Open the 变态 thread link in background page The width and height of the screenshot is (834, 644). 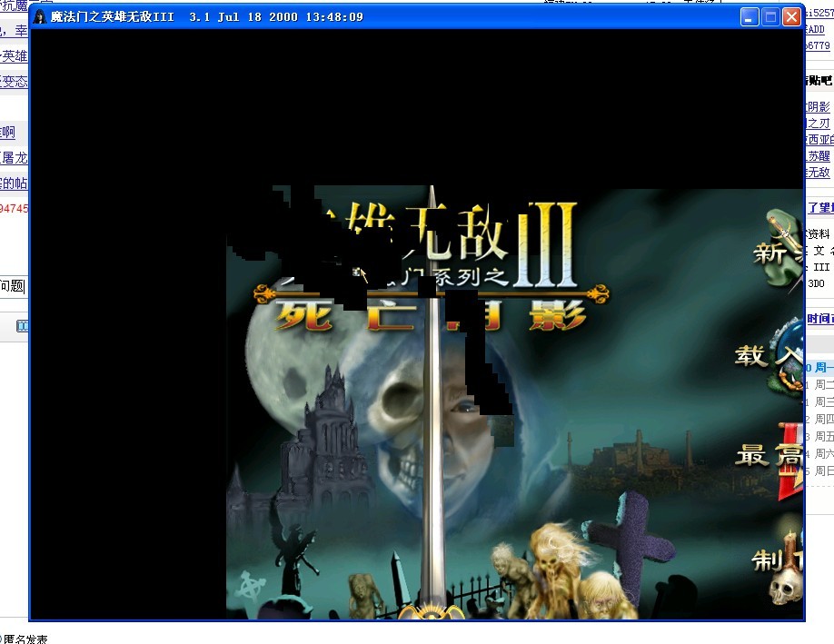pyautogui.click(x=14, y=82)
